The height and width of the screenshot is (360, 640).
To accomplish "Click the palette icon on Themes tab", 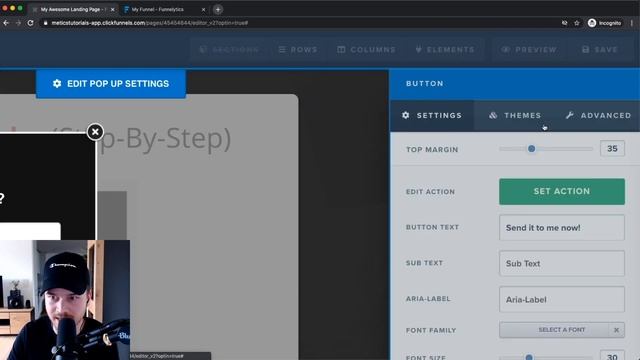I will click(493, 116).
